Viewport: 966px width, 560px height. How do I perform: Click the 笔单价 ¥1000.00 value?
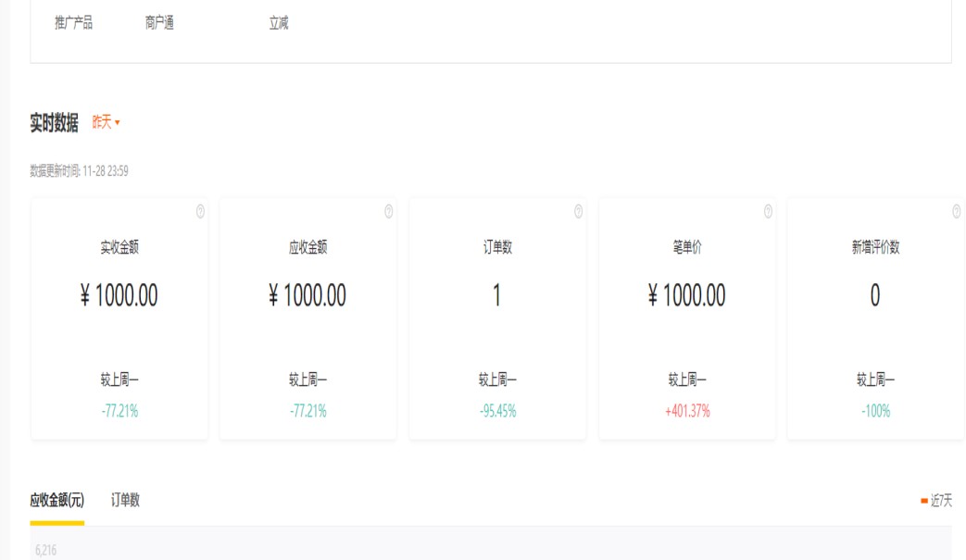tap(686, 295)
